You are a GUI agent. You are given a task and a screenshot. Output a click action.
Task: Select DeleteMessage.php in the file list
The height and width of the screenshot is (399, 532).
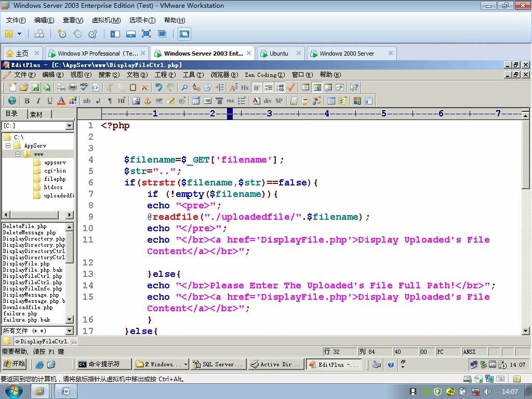click(x=30, y=232)
